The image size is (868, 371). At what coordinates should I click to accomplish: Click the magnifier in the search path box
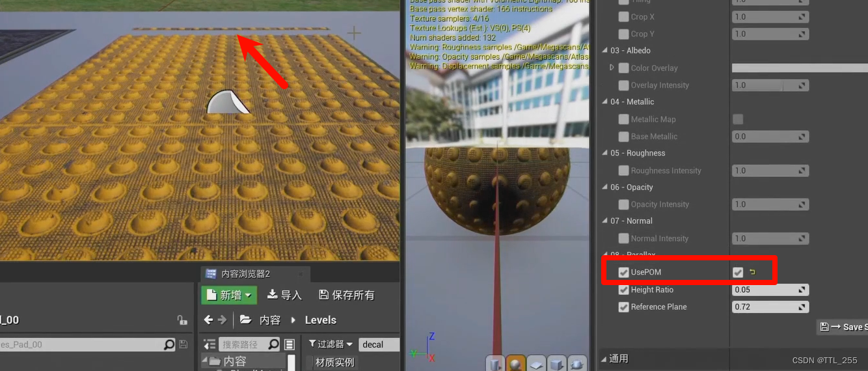pyautogui.click(x=273, y=344)
